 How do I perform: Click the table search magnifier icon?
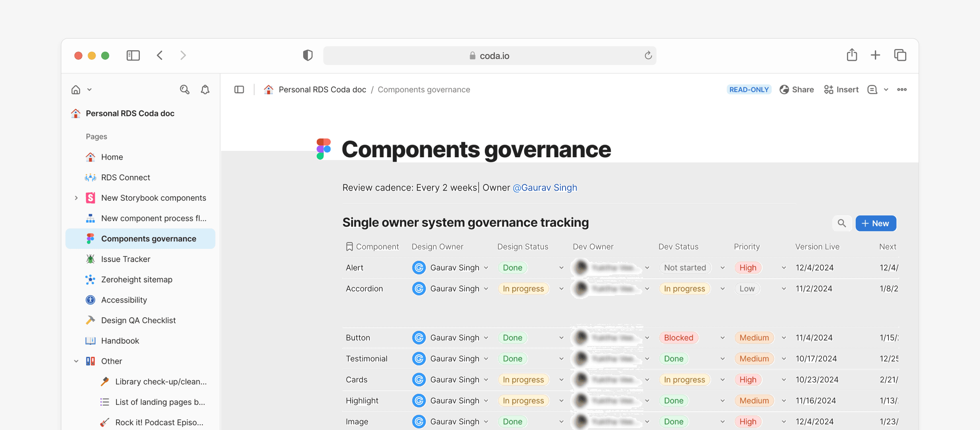(842, 223)
